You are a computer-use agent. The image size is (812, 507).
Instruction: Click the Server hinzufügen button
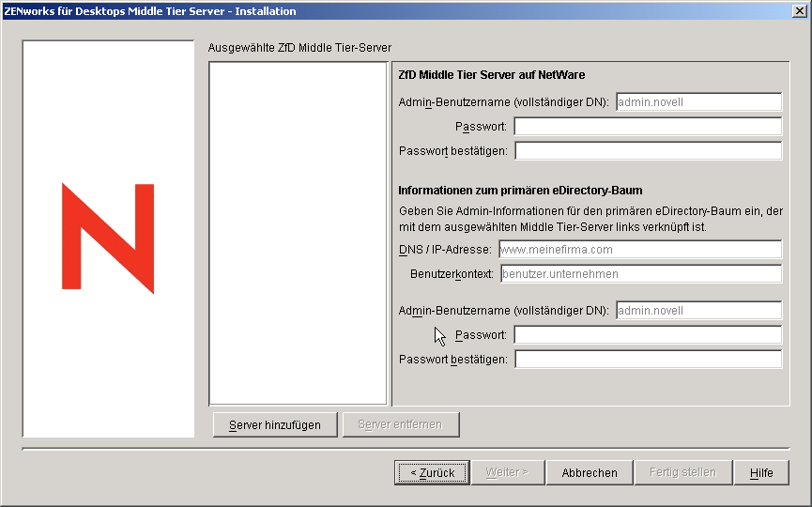point(275,424)
